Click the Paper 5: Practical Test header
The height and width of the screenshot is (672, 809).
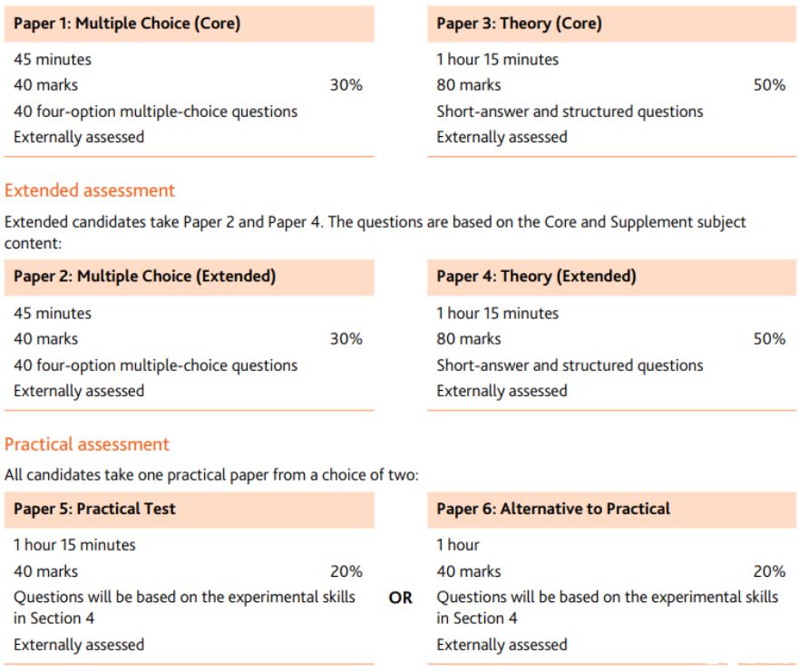(189, 510)
